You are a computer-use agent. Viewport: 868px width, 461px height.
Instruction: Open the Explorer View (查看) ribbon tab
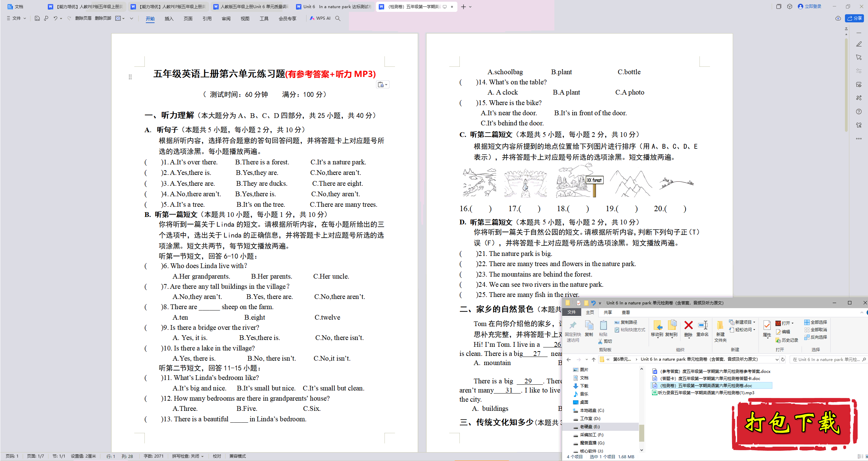pyautogui.click(x=626, y=312)
